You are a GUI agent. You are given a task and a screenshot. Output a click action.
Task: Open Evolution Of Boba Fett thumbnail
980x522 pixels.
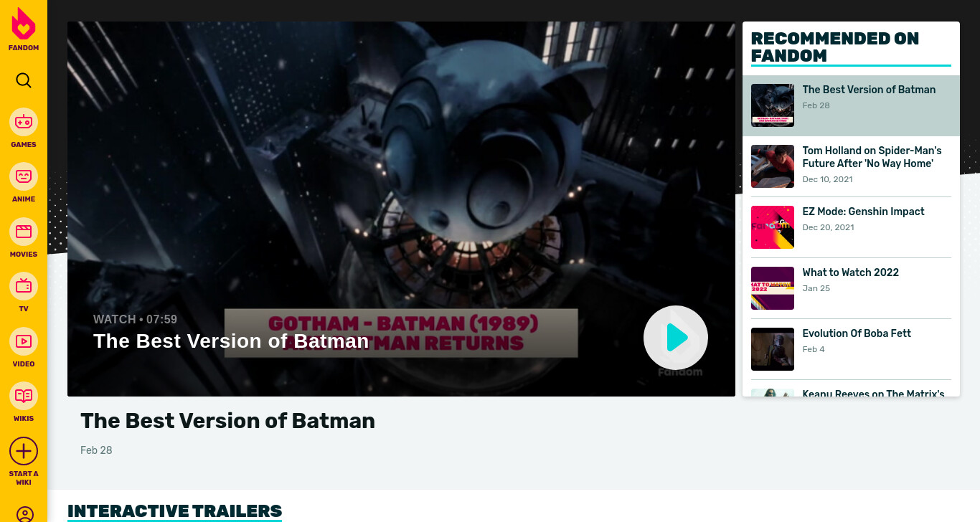(x=773, y=349)
